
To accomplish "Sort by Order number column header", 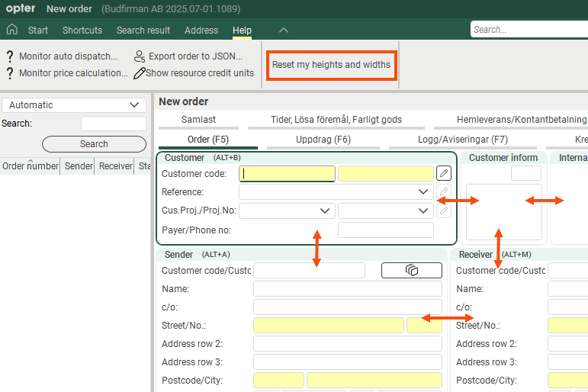I will tap(30, 166).
